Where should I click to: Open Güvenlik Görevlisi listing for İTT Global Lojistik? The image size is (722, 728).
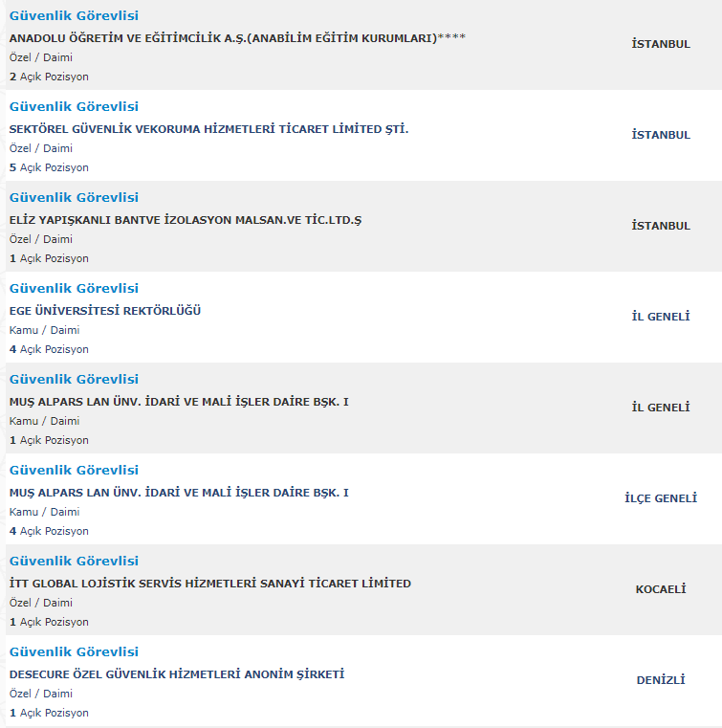point(74,562)
